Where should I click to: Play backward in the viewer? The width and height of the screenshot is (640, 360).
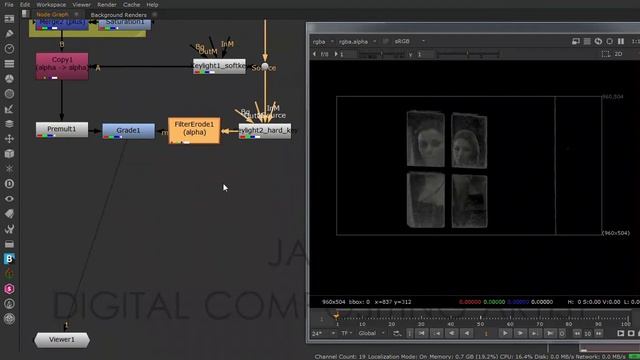(x=467, y=333)
